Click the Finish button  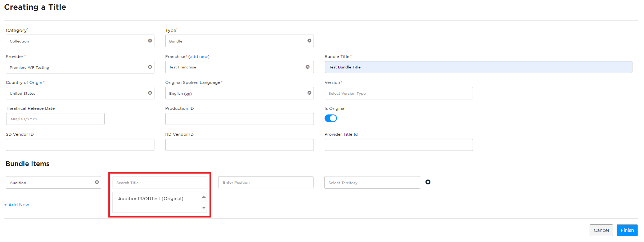(627, 230)
